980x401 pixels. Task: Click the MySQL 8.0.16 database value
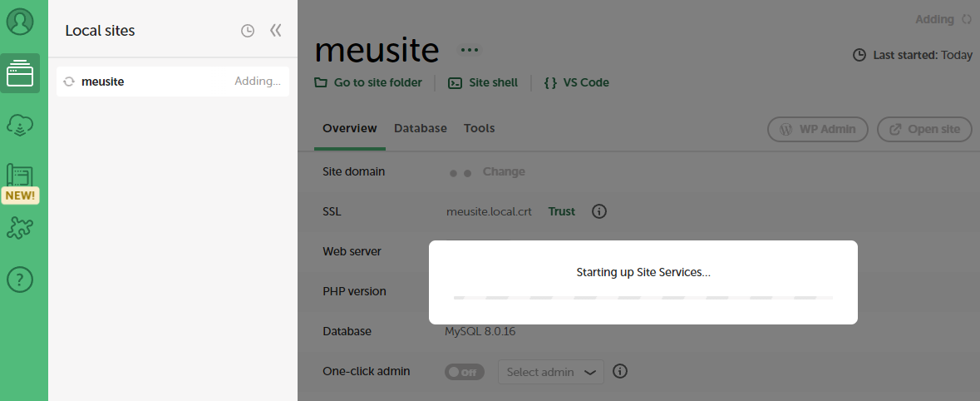[480, 332]
